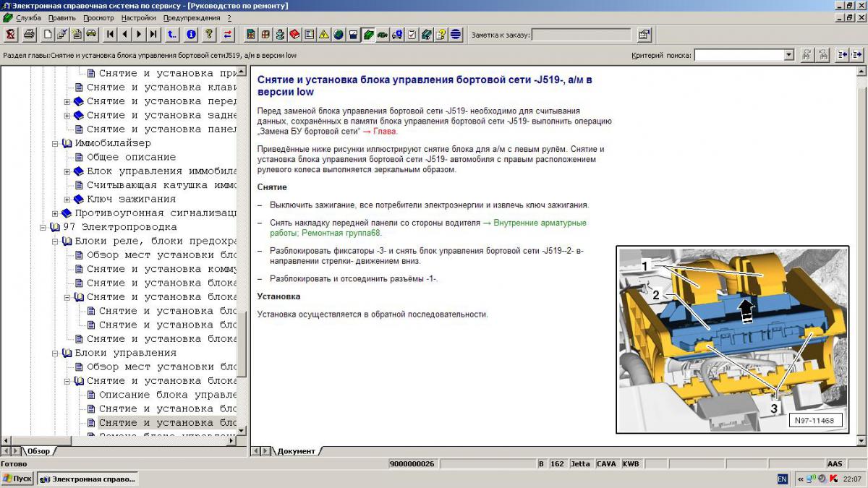
Task: Click the car vehicle toolbar icon
Action: 90,34
